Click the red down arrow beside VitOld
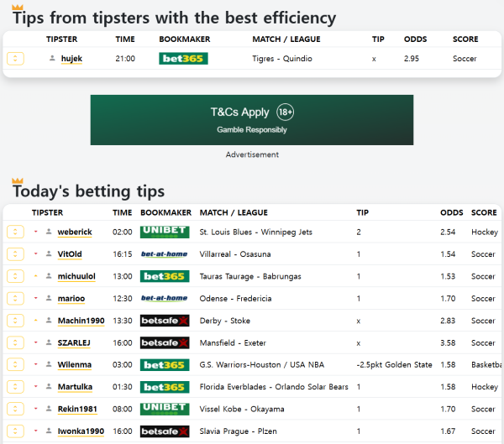Screen dimensions: 504x444 click(36, 253)
